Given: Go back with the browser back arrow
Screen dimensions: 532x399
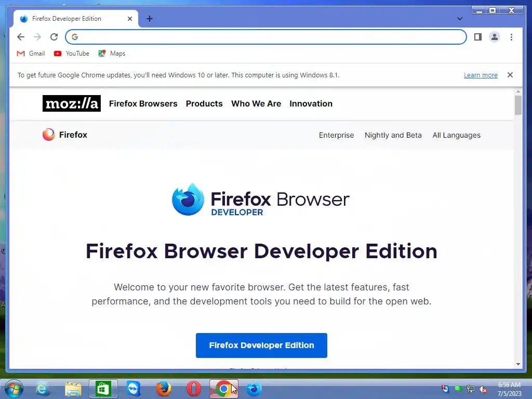Looking at the screenshot, I should click(x=21, y=37).
